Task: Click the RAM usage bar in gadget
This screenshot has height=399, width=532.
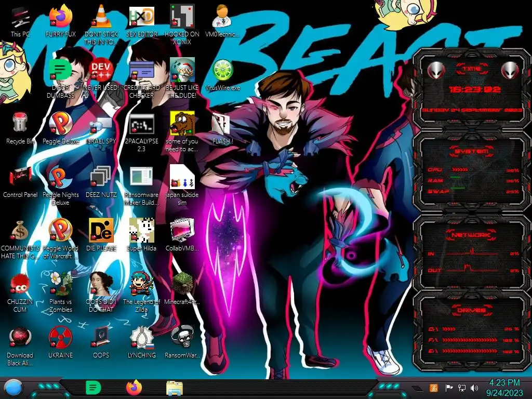Action: point(455,177)
